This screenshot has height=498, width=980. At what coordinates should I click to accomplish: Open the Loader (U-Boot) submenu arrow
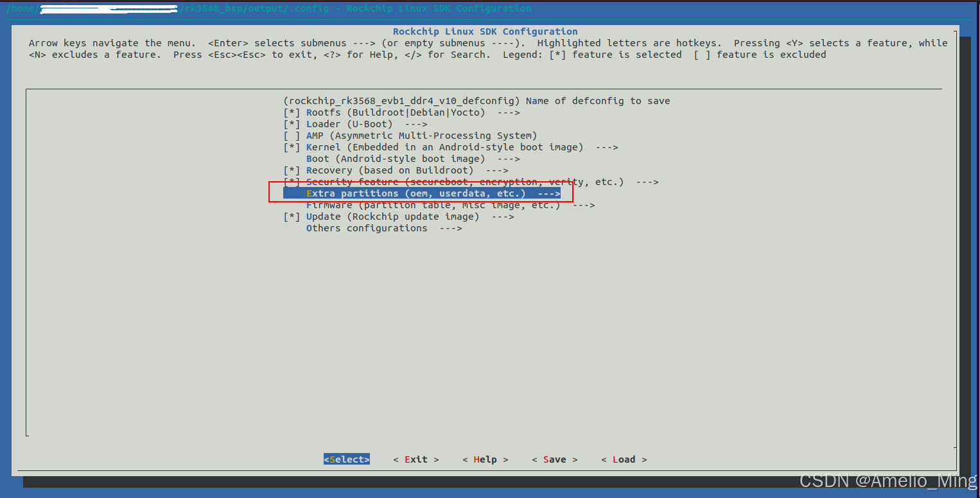tap(416, 124)
